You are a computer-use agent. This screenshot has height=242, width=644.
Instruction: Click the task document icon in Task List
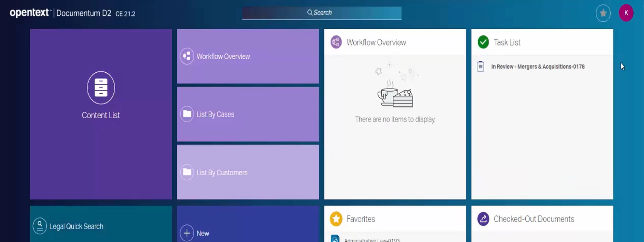[480, 67]
